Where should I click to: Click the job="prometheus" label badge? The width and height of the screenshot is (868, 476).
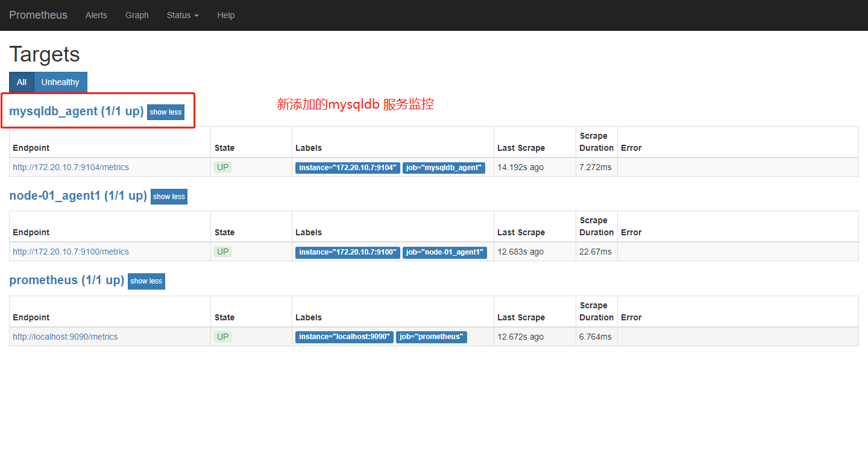point(432,337)
